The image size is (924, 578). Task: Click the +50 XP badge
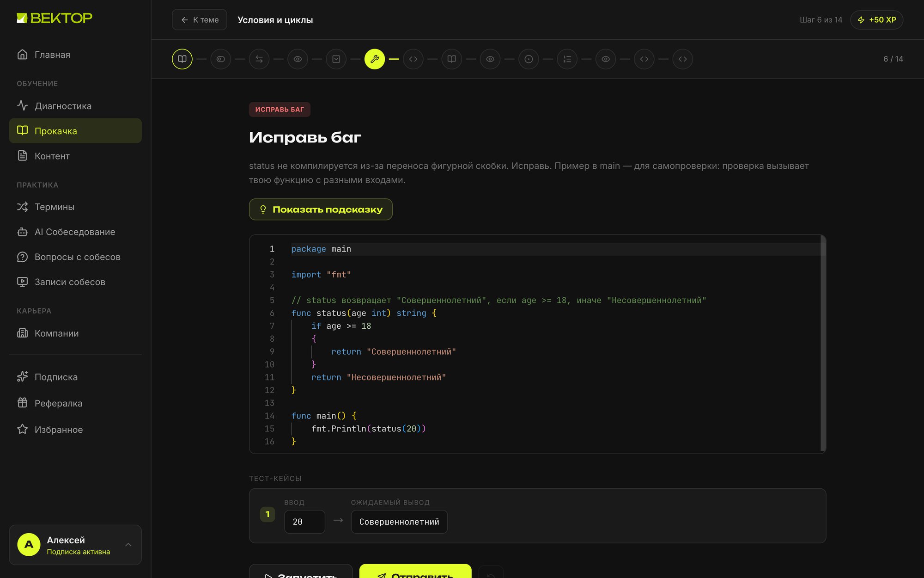(x=876, y=20)
